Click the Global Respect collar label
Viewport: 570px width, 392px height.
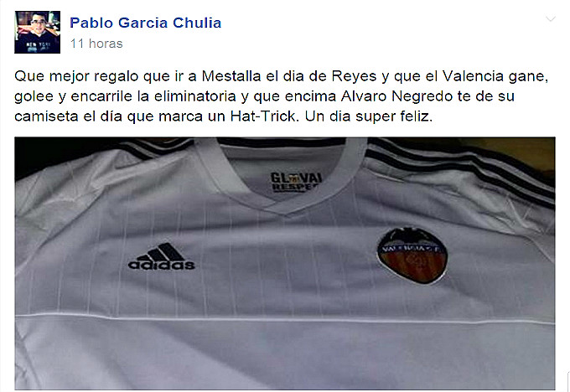point(296,182)
